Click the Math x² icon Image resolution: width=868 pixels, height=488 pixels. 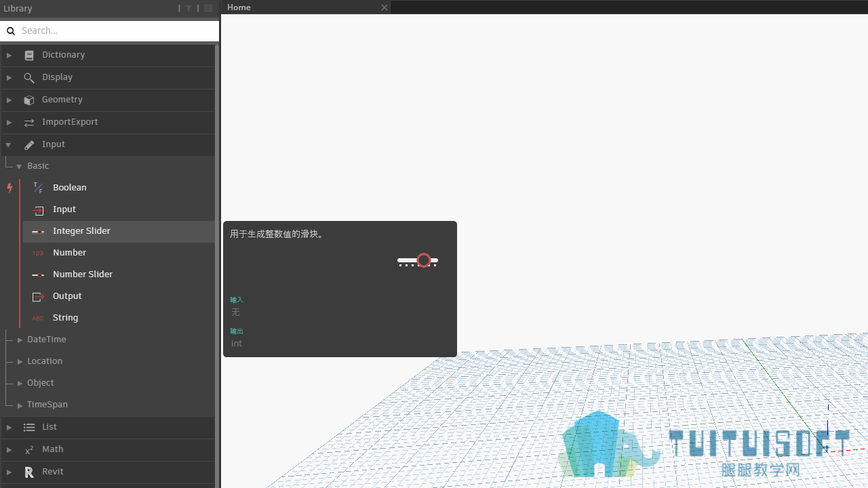29,450
